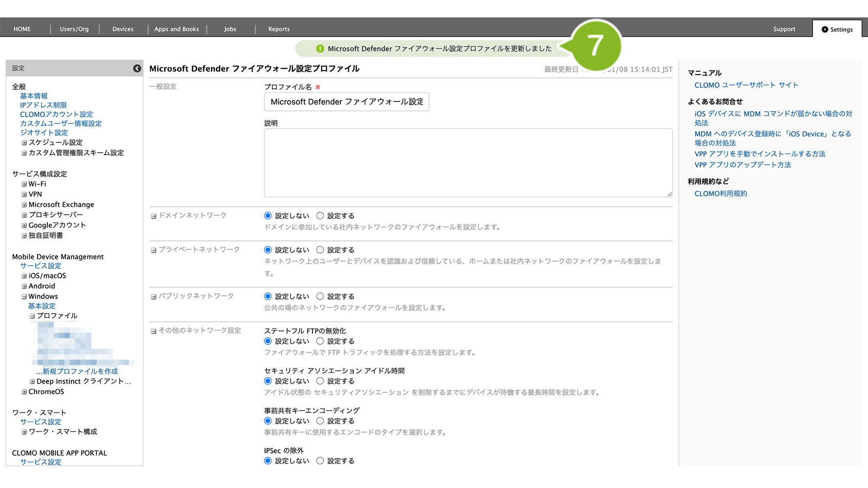Collapse the プライベートネットワーク section icon

(153, 250)
